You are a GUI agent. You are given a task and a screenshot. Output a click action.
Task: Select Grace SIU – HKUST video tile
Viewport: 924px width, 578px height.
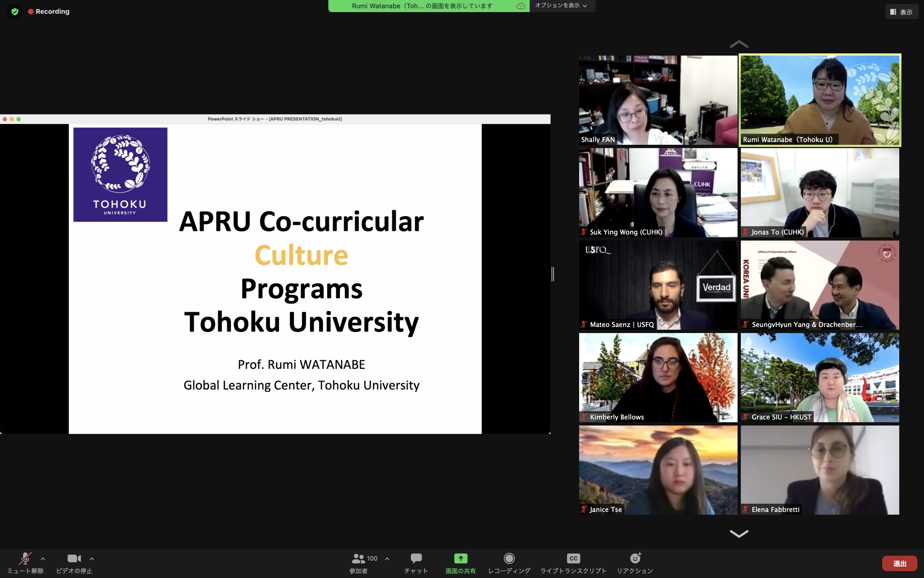pyautogui.click(x=820, y=378)
